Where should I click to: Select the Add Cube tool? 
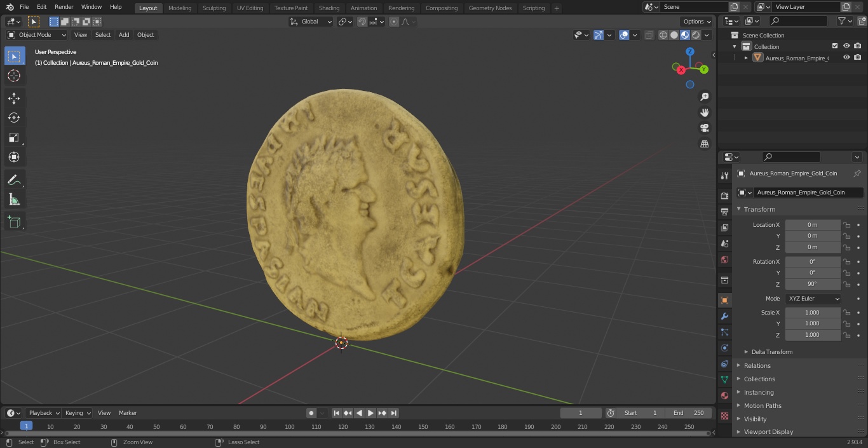(14, 222)
